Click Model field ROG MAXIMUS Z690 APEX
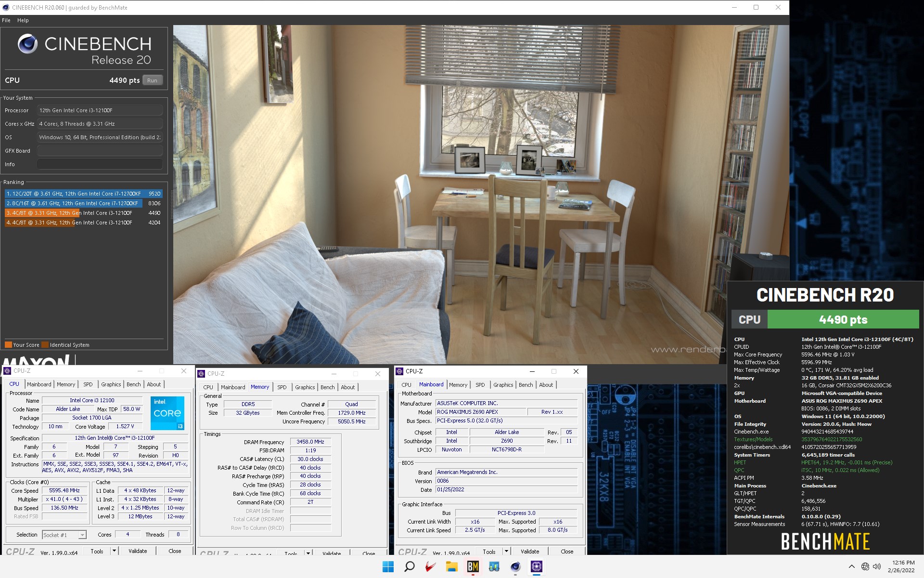924x578 pixels. 481,412
